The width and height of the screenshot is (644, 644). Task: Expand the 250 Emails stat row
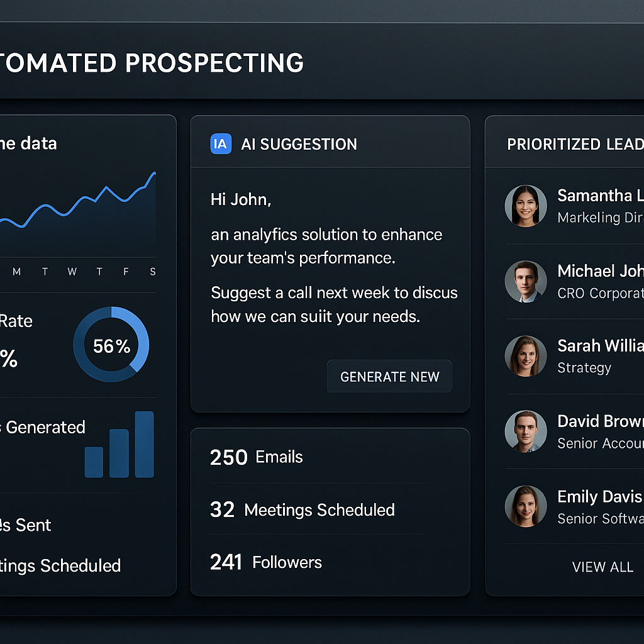click(x=257, y=457)
